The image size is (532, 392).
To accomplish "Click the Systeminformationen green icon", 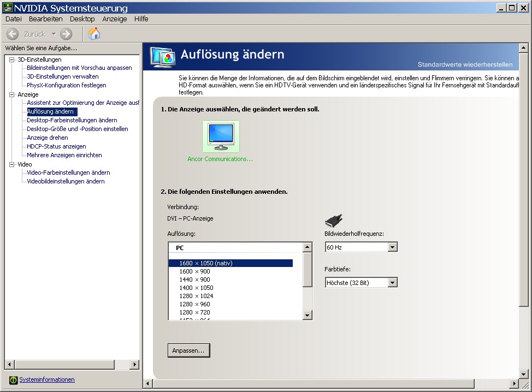I will click(13, 380).
